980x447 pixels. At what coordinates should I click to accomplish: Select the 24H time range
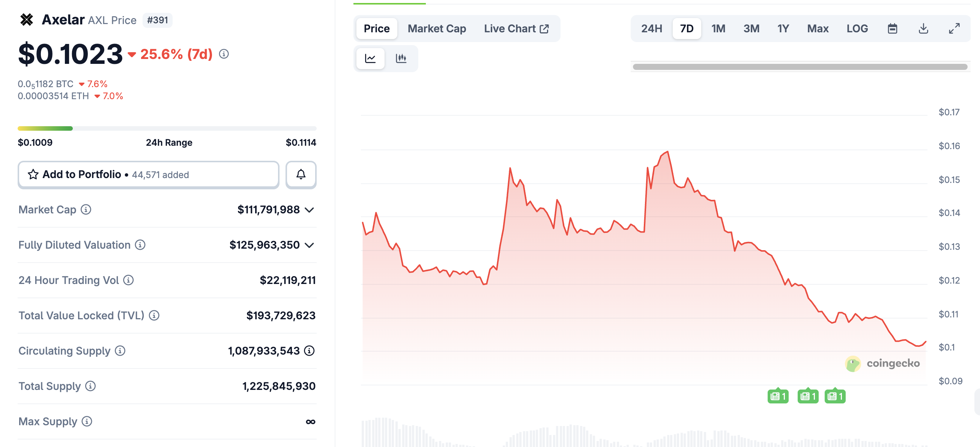[651, 29]
